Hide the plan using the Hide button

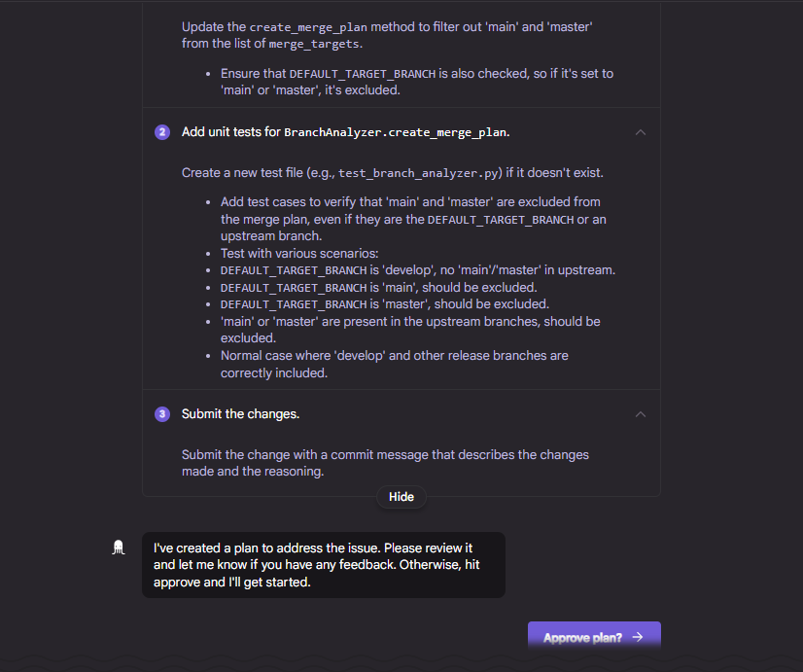click(401, 497)
